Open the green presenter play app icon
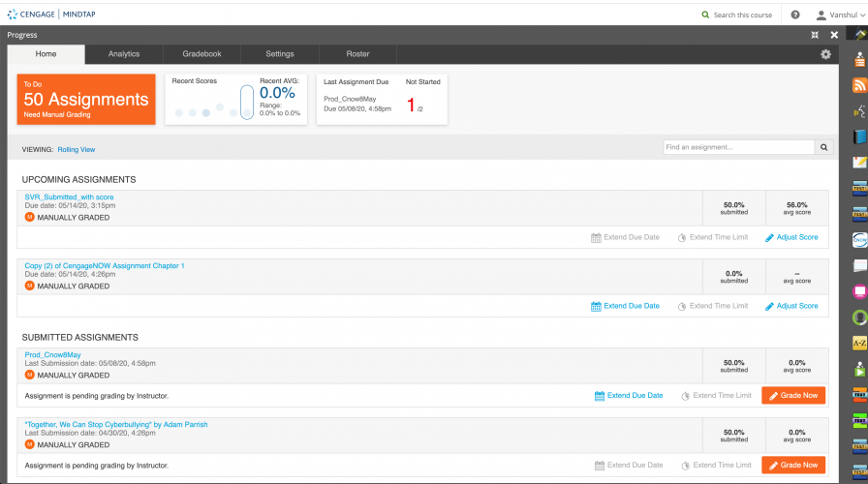 tap(859, 369)
